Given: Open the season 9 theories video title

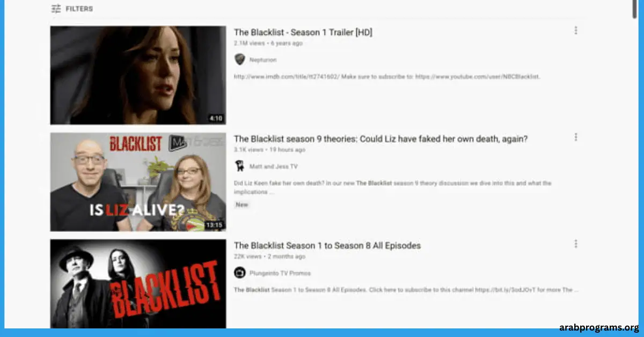Looking at the screenshot, I should pyautogui.click(x=381, y=139).
